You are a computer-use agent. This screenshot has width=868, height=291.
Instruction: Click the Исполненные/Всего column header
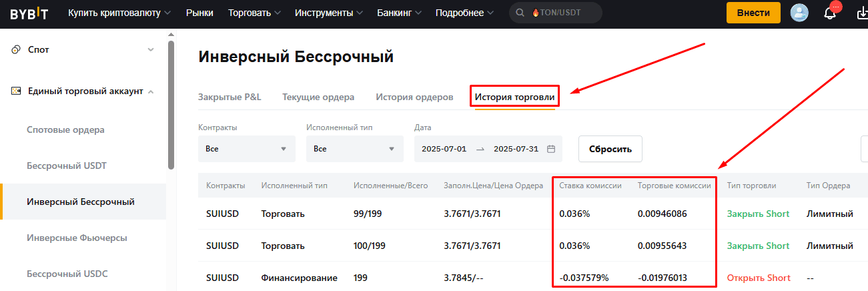(390, 186)
